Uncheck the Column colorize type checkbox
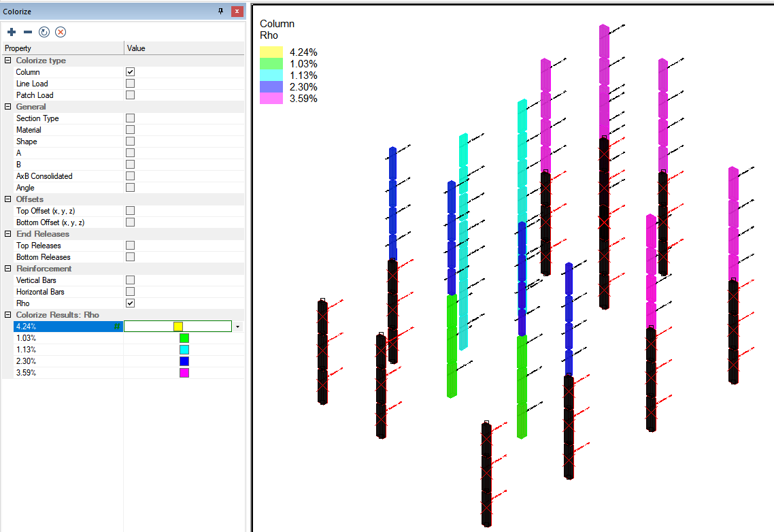 [130, 72]
